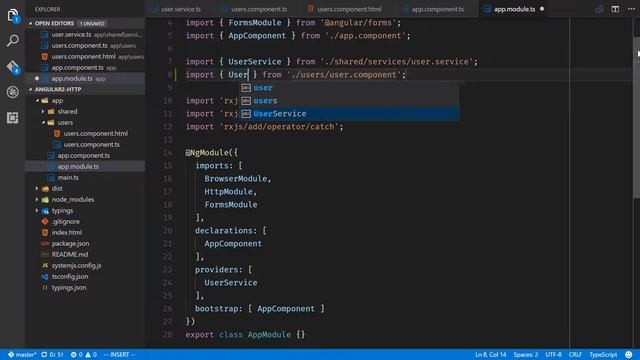Collapse the app folder

point(37,100)
